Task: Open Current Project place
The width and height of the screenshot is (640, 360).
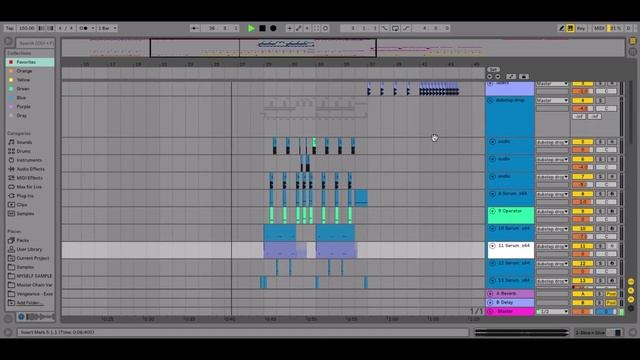Action: (x=30, y=258)
